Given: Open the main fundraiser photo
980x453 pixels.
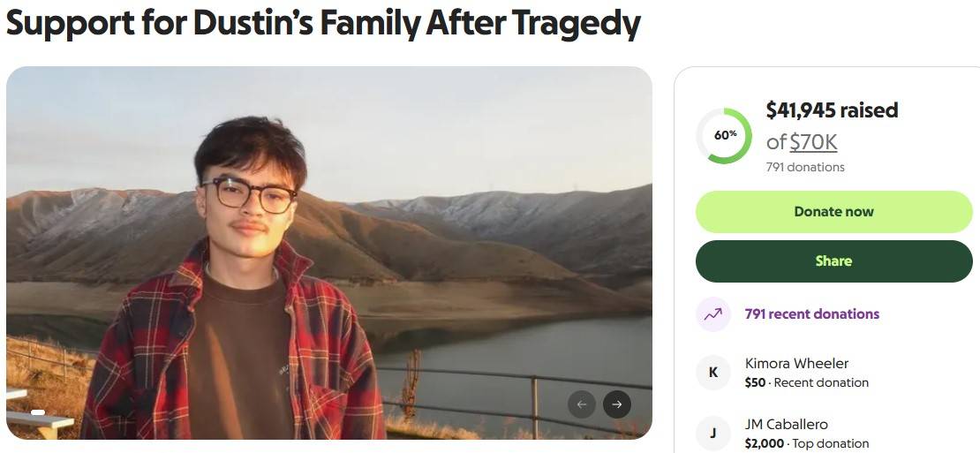Looking at the screenshot, I should pos(328,253).
